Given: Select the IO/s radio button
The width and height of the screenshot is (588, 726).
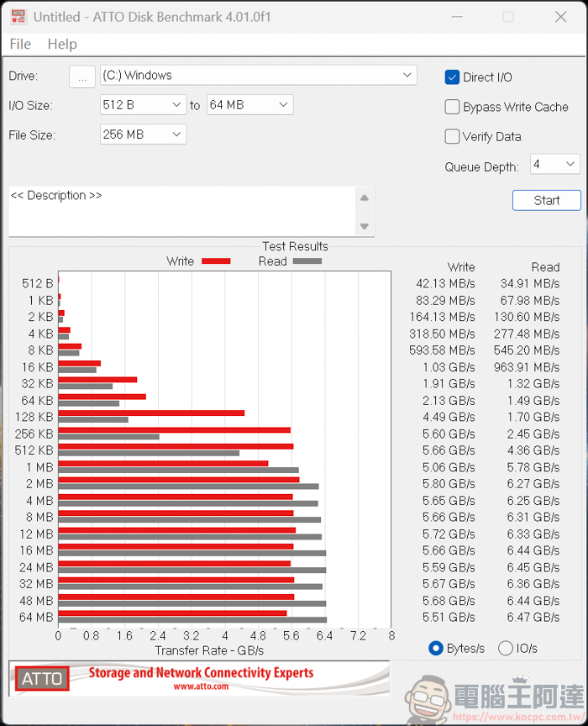Looking at the screenshot, I should (506, 648).
